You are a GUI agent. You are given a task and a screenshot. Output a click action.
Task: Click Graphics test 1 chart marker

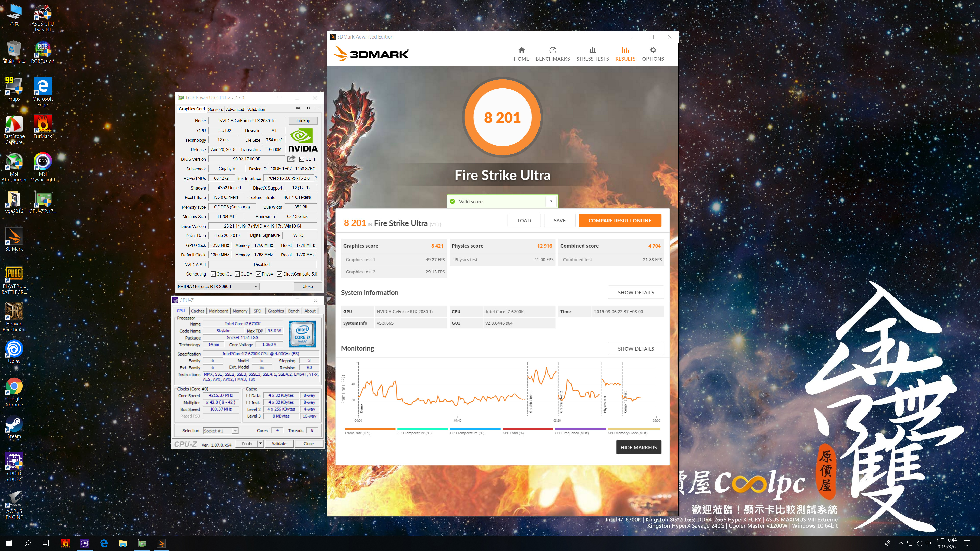[530, 402]
